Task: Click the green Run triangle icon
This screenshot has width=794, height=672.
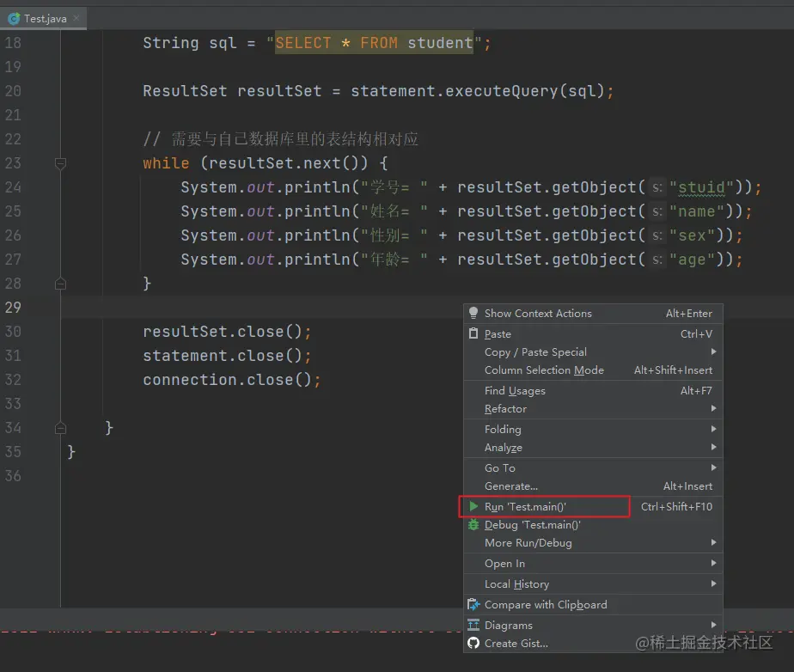Action: click(473, 506)
